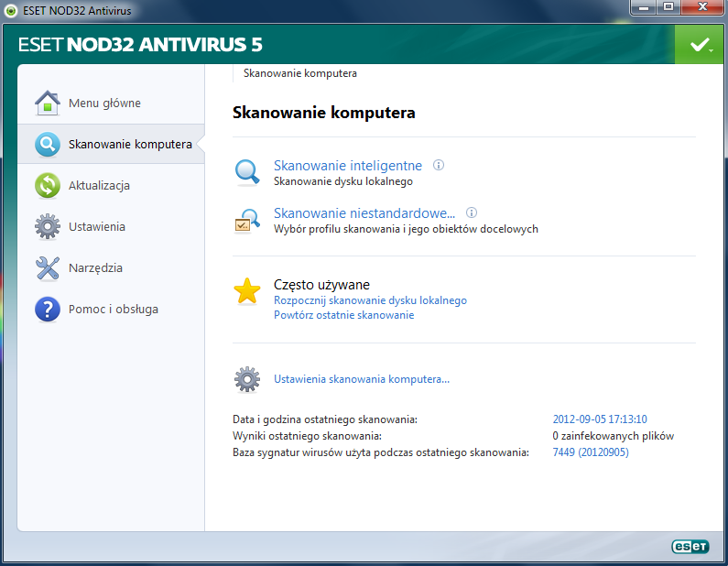Image resolution: width=728 pixels, height=566 pixels.
Task: Click the Skanowanie komputera breadcrumb text
Action: [x=300, y=73]
